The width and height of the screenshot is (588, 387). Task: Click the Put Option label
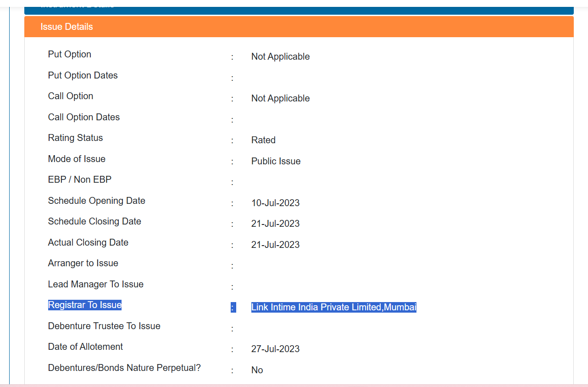(x=70, y=54)
